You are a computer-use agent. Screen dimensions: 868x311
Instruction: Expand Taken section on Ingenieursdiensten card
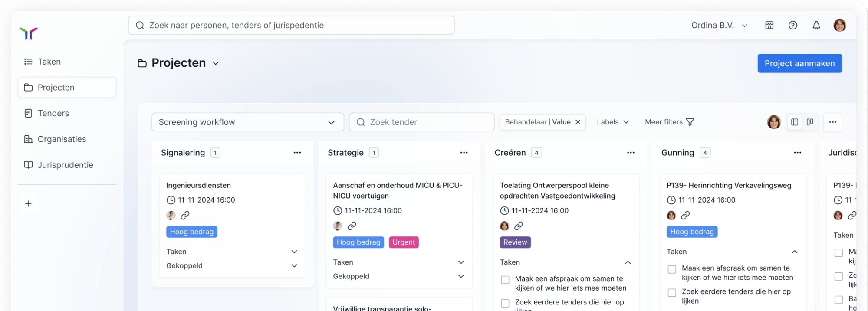click(x=294, y=252)
